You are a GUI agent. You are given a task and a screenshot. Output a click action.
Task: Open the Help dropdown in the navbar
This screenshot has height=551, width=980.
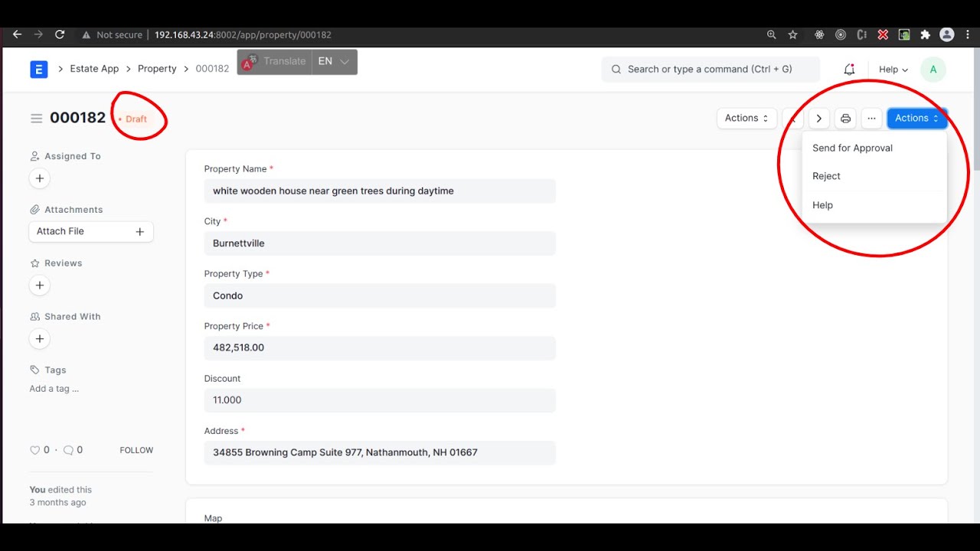[x=893, y=69]
